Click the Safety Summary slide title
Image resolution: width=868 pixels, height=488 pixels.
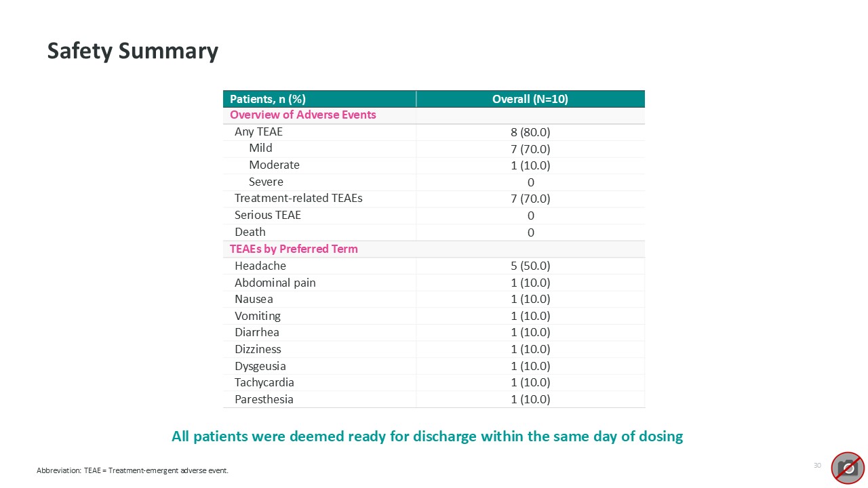(x=133, y=51)
